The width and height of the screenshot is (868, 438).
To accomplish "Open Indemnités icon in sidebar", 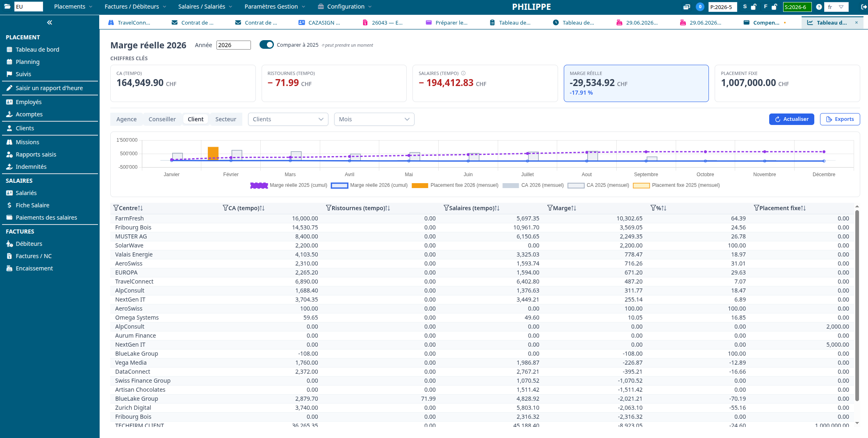I will [x=9, y=167].
